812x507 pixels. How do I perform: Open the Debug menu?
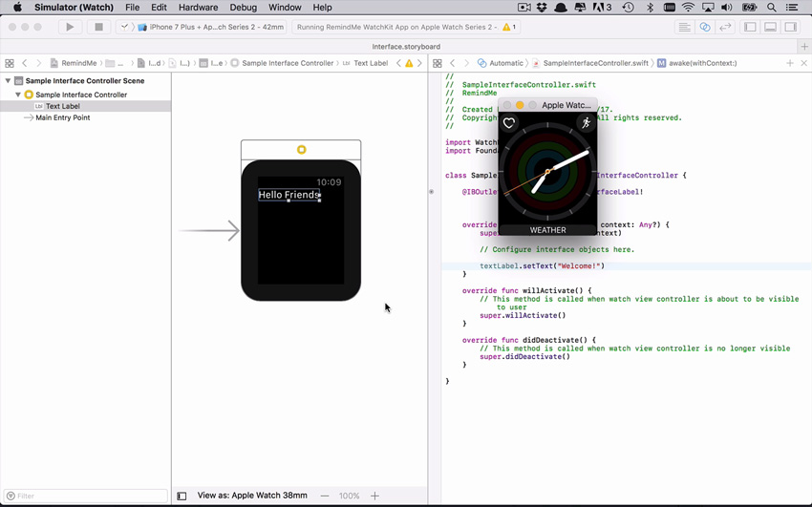coord(243,8)
